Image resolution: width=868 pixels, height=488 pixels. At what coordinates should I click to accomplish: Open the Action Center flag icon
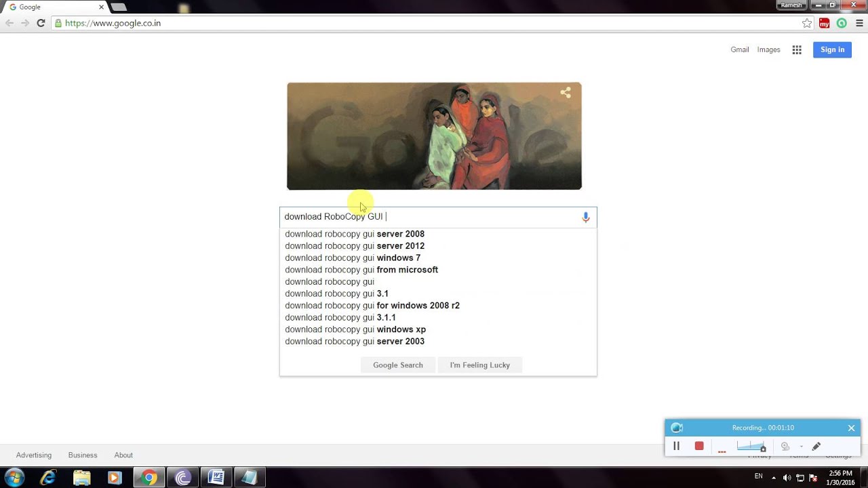(x=814, y=478)
